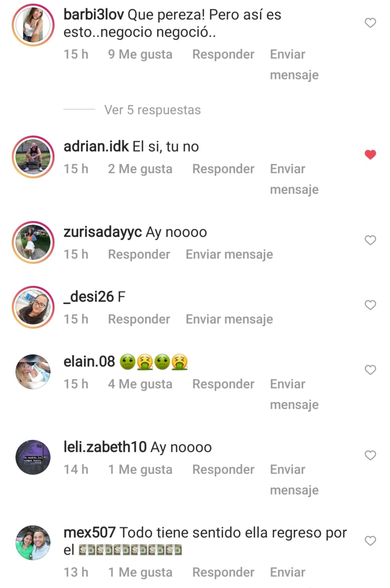Tap the heart next to elain.08's comment

tap(370, 370)
